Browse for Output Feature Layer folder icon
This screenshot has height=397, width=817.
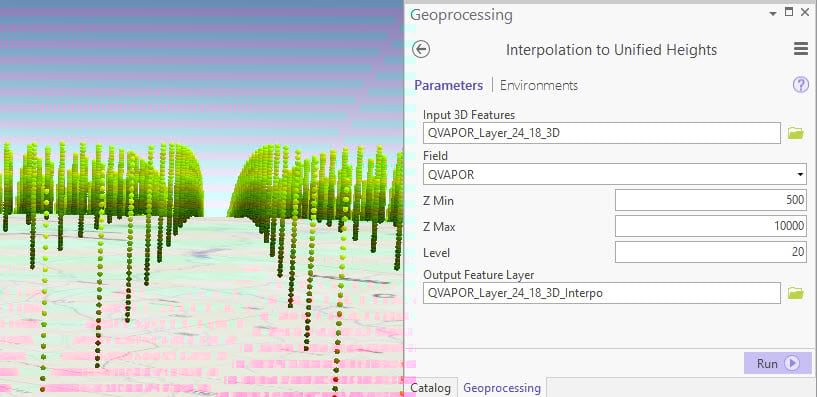[796, 293]
